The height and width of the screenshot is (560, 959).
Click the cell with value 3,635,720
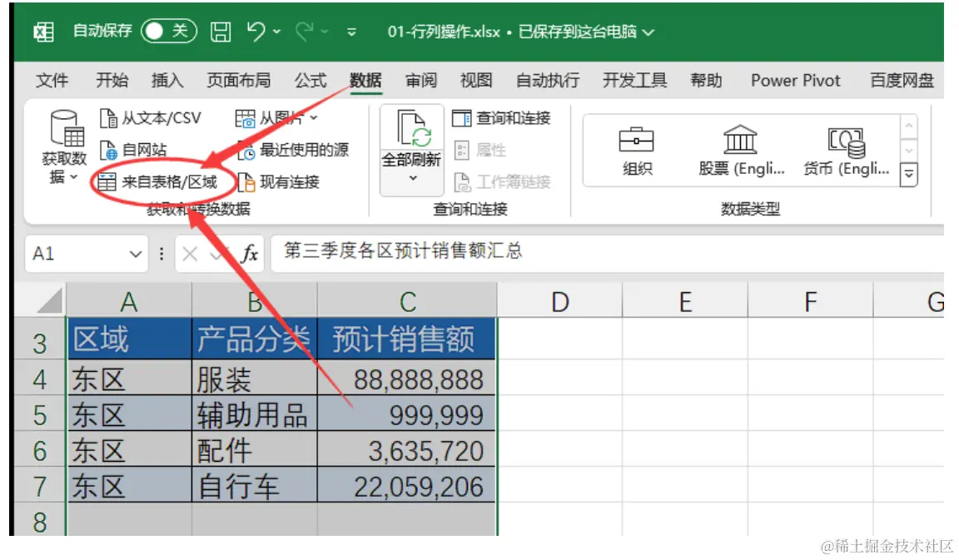click(x=406, y=449)
